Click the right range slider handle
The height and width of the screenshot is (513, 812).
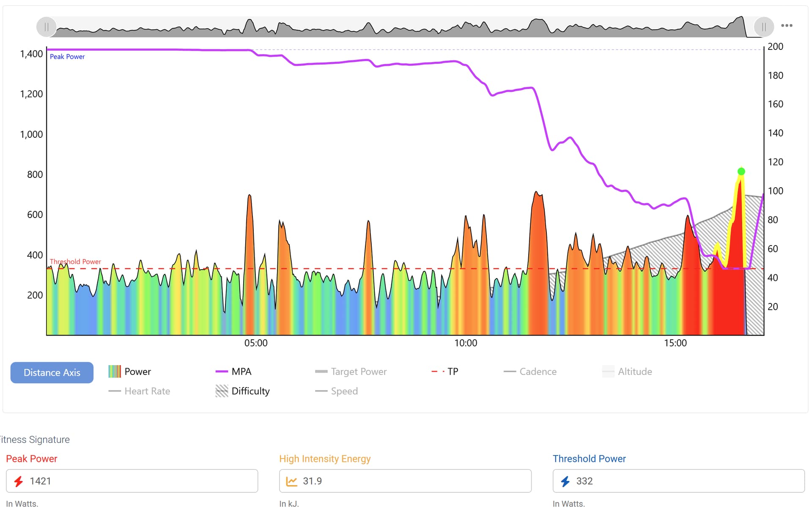[x=763, y=27]
